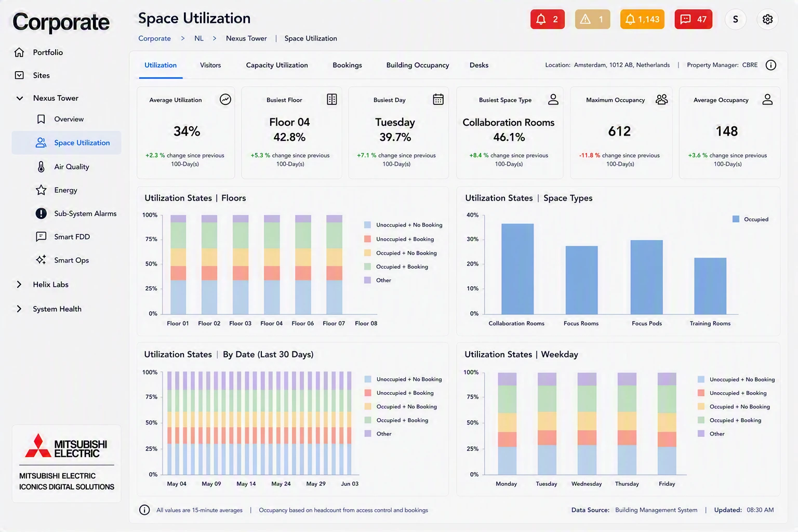
Task: Switch to the Bookings tab
Action: tap(347, 65)
